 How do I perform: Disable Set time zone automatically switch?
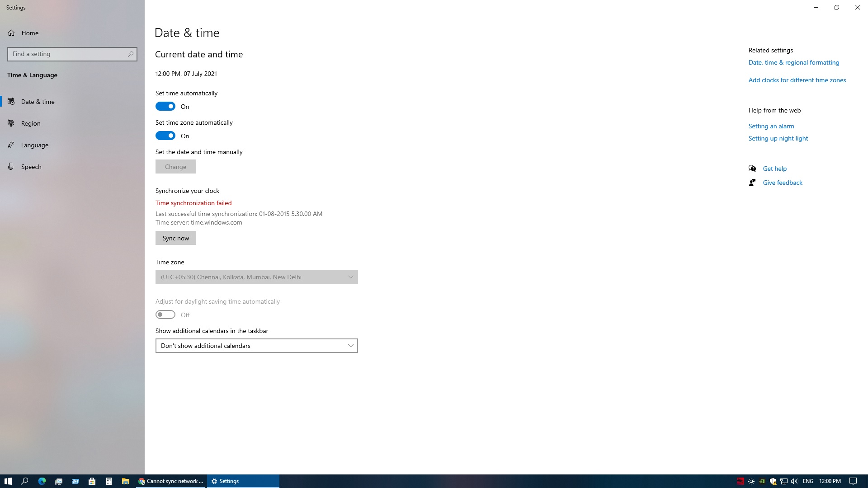coord(165,136)
